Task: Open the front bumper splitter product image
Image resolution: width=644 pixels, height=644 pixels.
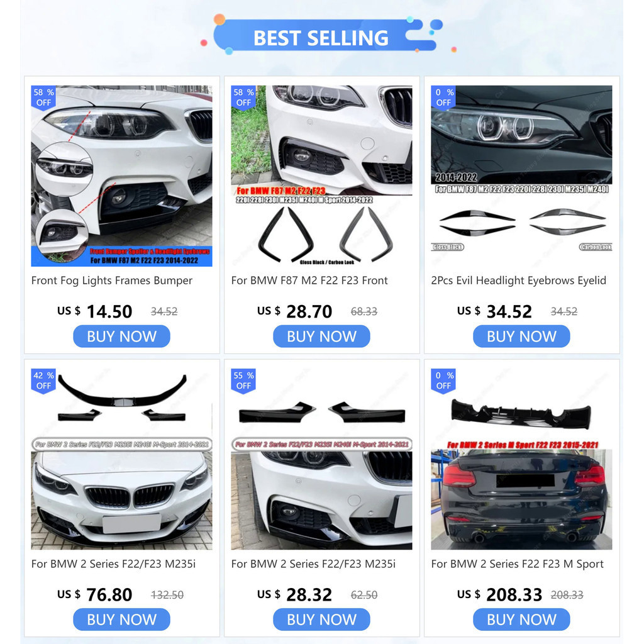Action: pyautogui.click(x=321, y=459)
